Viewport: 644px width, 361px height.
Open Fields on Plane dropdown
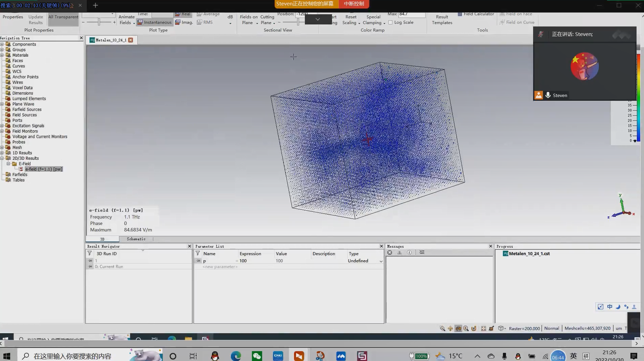click(249, 20)
